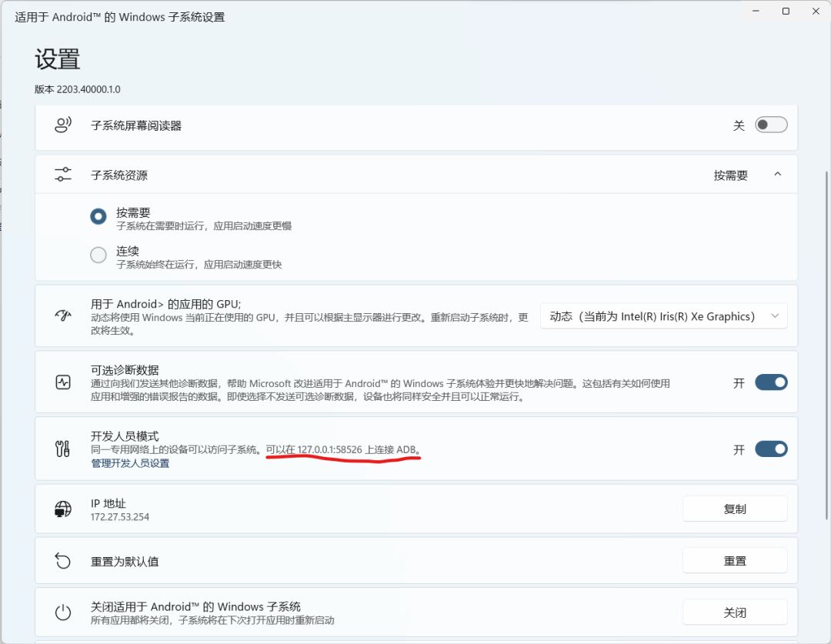Click the 子系统屏幕阅读器 row label
The width and height of the screenshot is (831, 644).
coord(136,125)
